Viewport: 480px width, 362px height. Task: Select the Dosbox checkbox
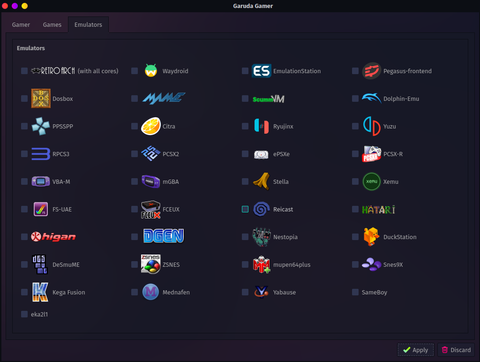tap(24, 98)
